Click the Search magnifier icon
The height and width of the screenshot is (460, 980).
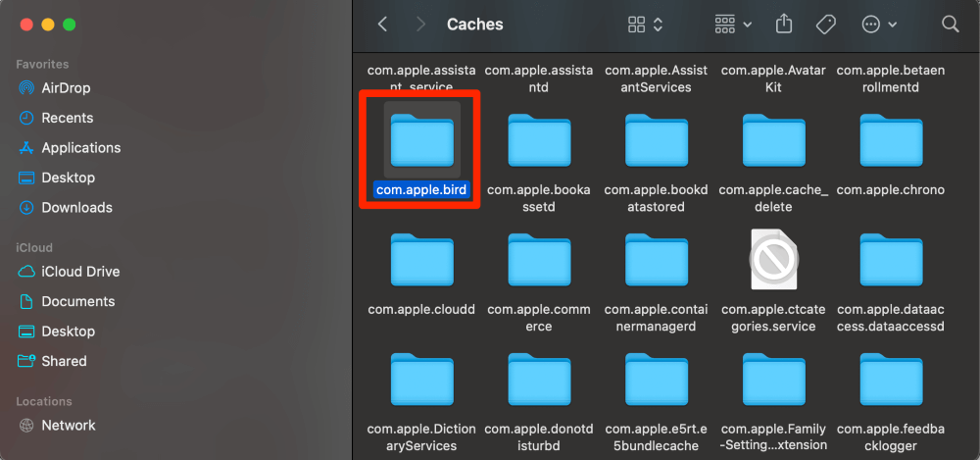point(950,25)
